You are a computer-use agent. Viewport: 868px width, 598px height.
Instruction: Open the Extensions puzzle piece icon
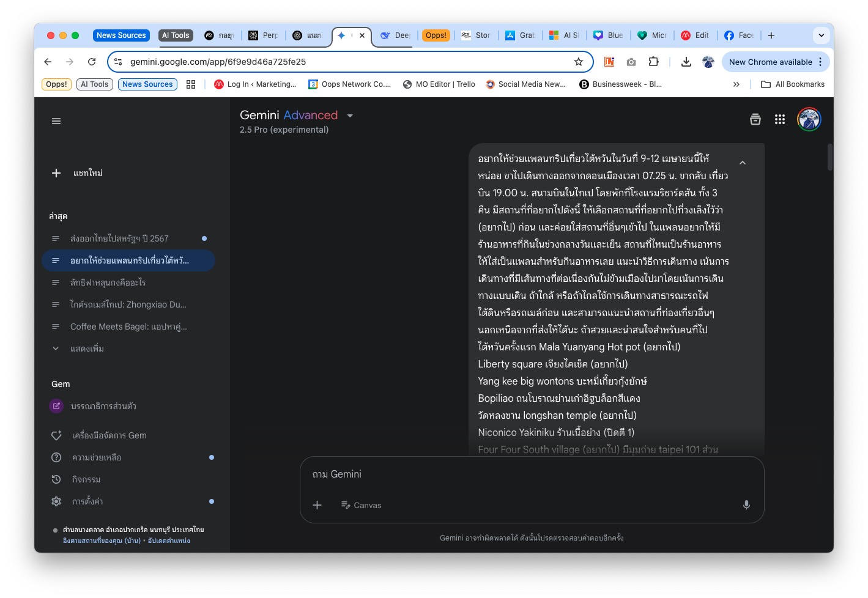[x=653, y=62]
